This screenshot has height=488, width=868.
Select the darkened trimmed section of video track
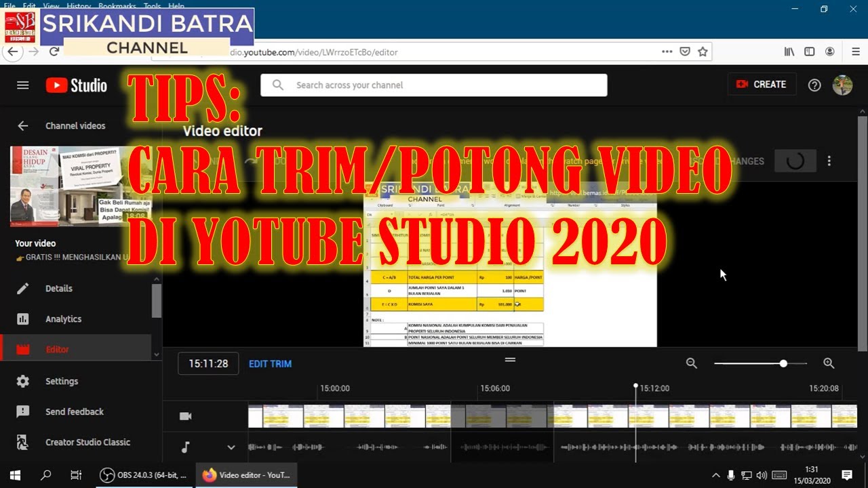pyautogui.click(x=502, y=416)
